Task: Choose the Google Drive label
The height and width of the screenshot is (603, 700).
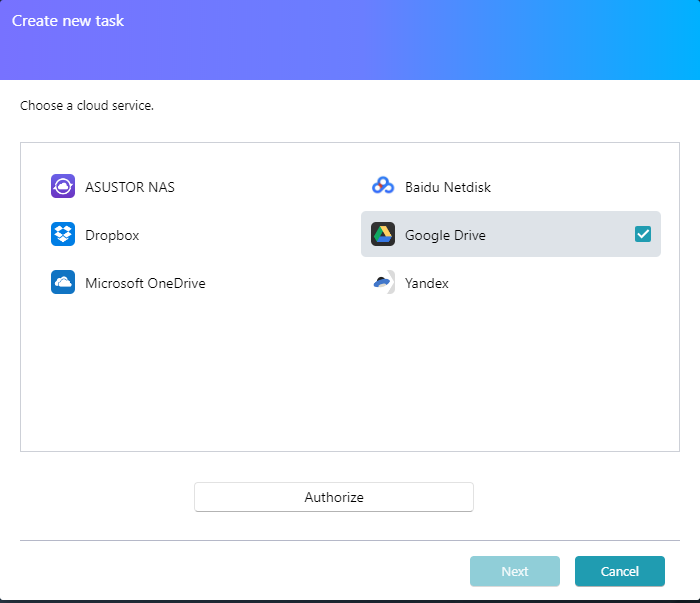Action: 445,235
